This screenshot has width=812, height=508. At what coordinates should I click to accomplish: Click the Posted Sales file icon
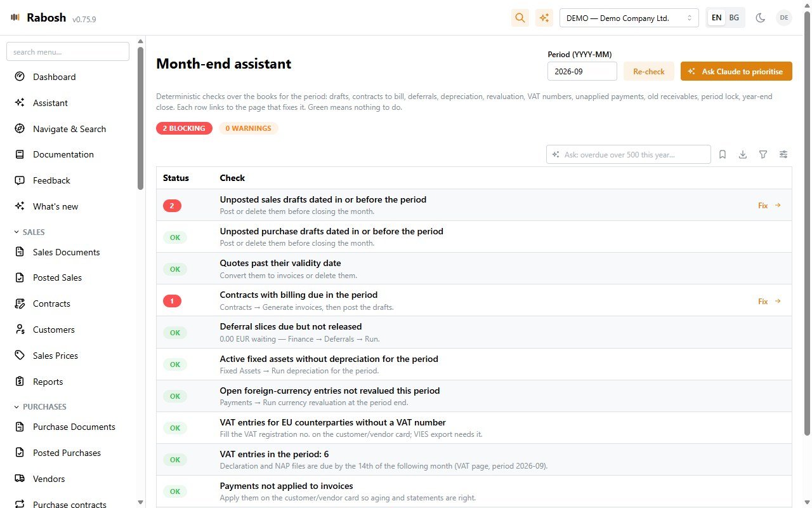pos(20,277)
